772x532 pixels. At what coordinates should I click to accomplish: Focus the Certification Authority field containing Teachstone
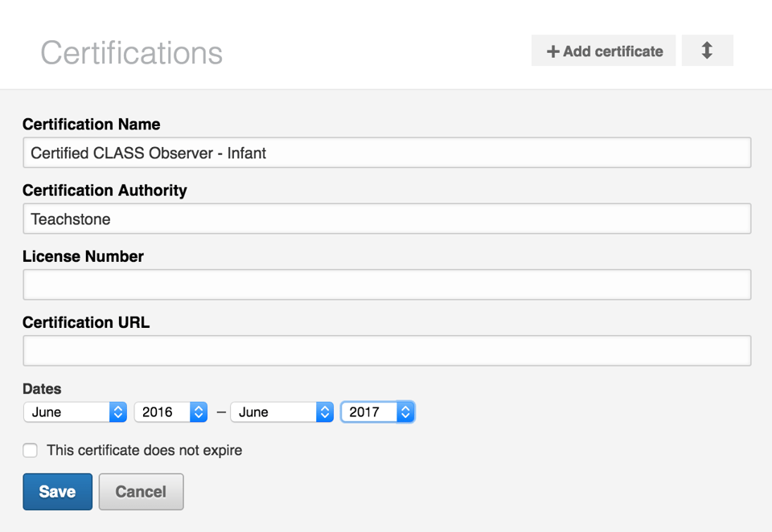pyautogui.click(x=387, y=219)
